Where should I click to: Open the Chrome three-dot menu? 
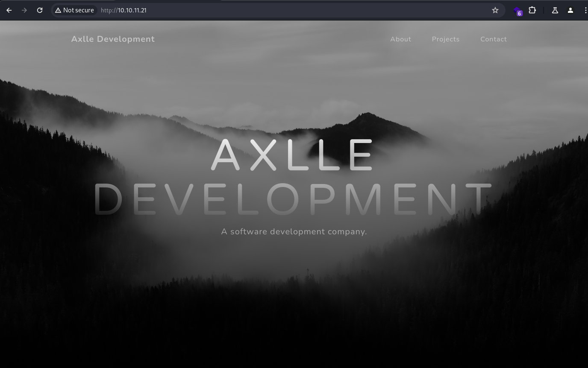click(585, 10)
